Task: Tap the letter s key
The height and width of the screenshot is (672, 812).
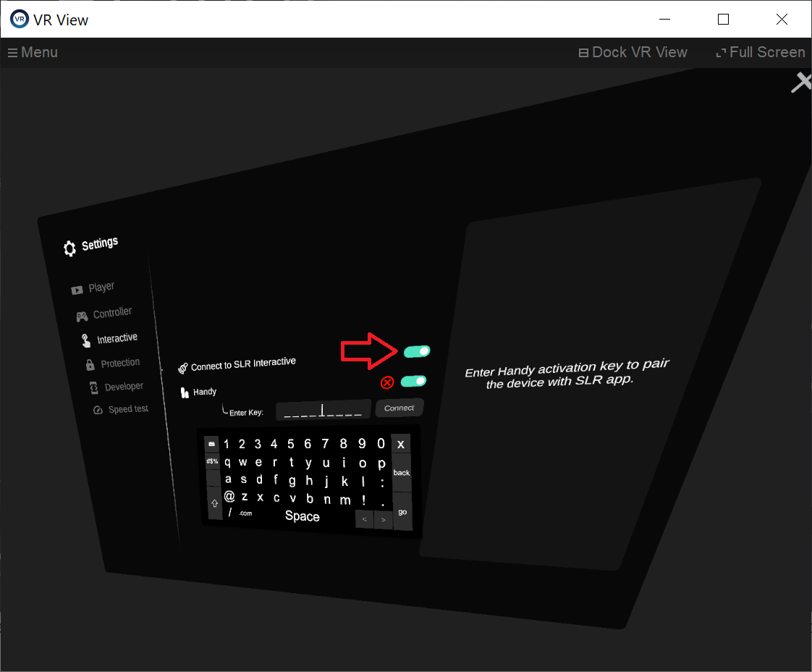Action: point(243,480)
